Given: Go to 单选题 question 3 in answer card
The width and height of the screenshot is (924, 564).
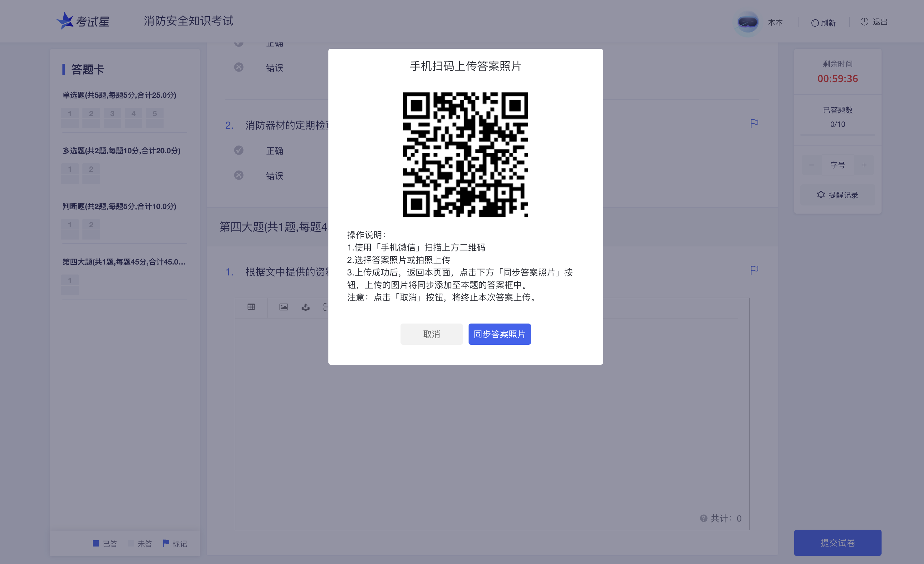Looking at the screenshot, I should [x=112, y=118].
